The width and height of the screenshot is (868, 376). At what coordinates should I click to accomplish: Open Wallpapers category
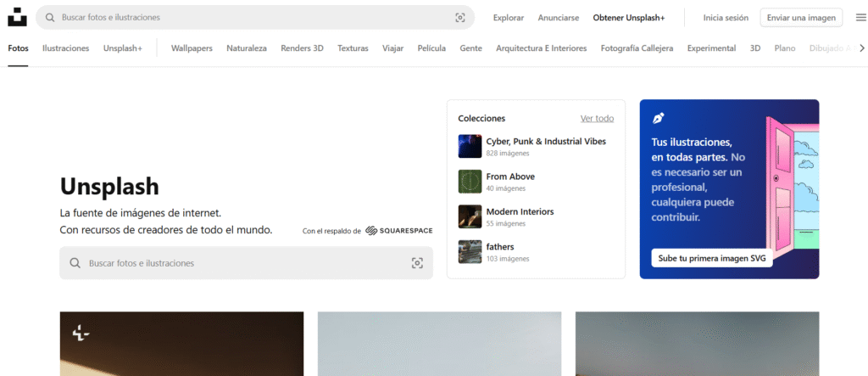[192, 48]
